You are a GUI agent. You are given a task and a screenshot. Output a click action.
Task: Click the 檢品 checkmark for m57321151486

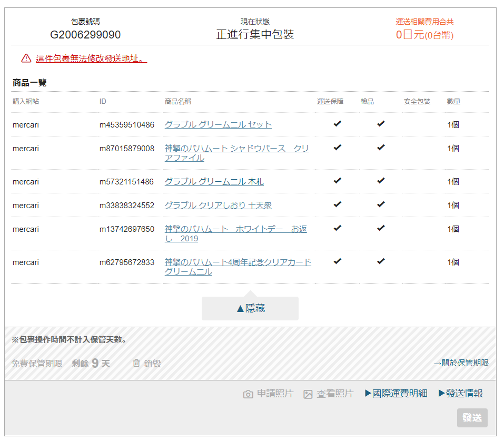[x=381, y=180]
